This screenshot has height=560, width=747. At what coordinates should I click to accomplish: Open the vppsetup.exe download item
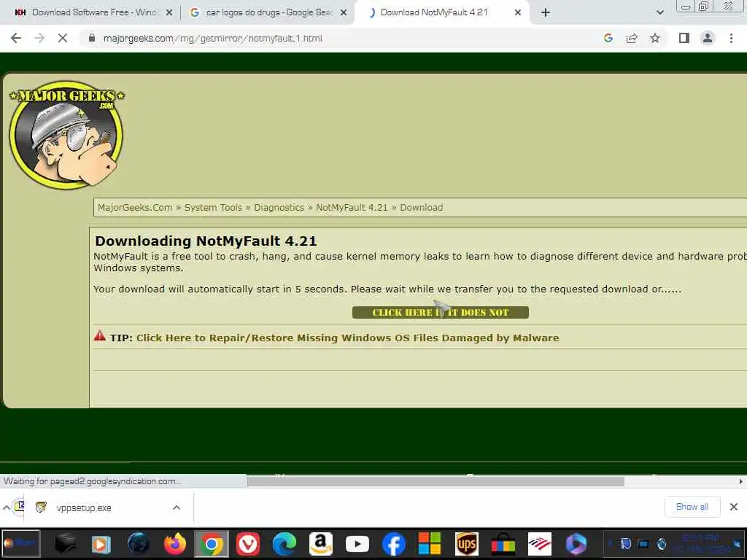[83, 508]
